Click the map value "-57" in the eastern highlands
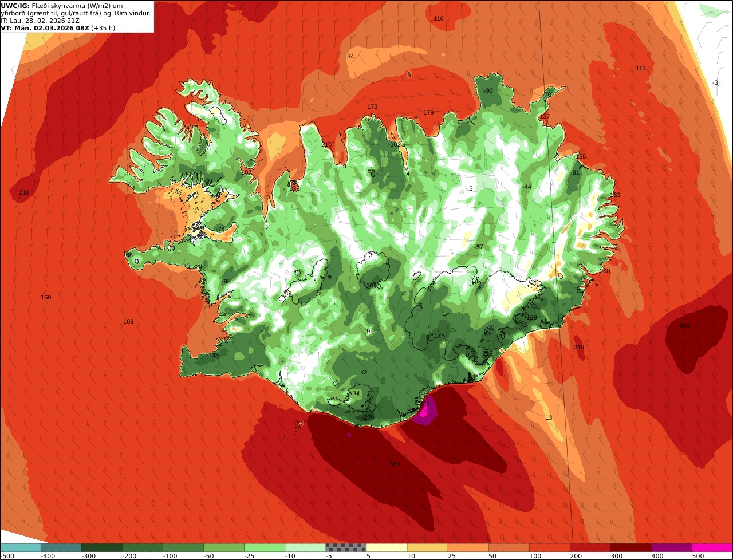Image resolution: width=733 pixels, height=560 pixels. point(479,247)
